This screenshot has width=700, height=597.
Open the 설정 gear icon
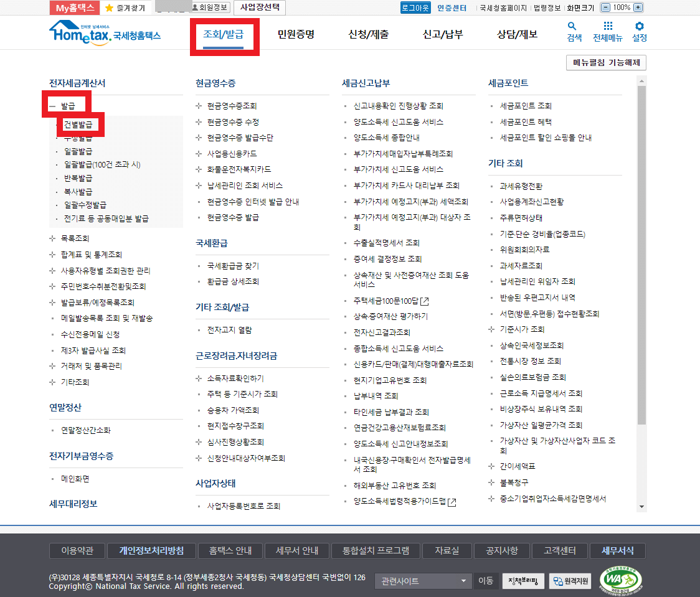(x=639, y=27)
